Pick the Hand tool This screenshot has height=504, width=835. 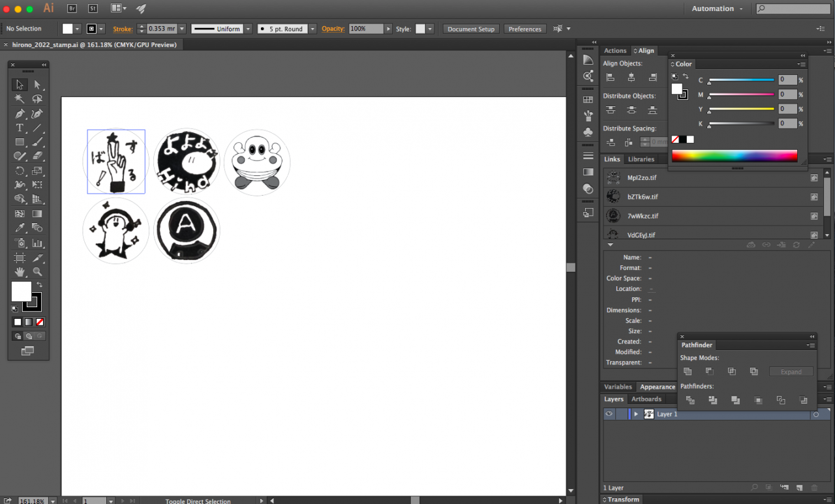pos(20,271)
